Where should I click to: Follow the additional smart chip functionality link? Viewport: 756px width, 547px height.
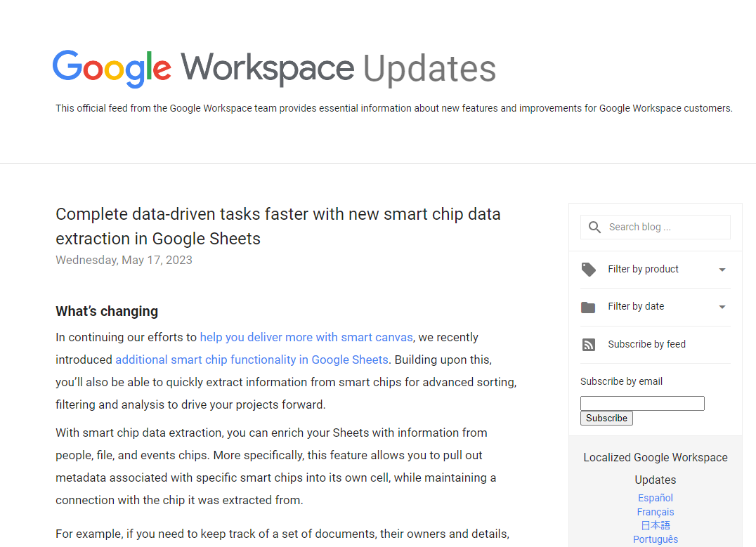252,360
